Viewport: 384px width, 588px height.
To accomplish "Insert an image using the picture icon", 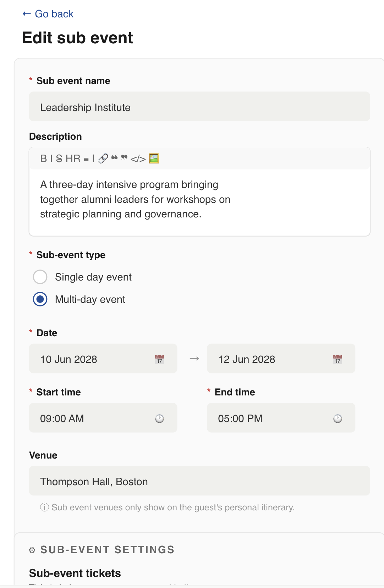I will click(154, 158).
